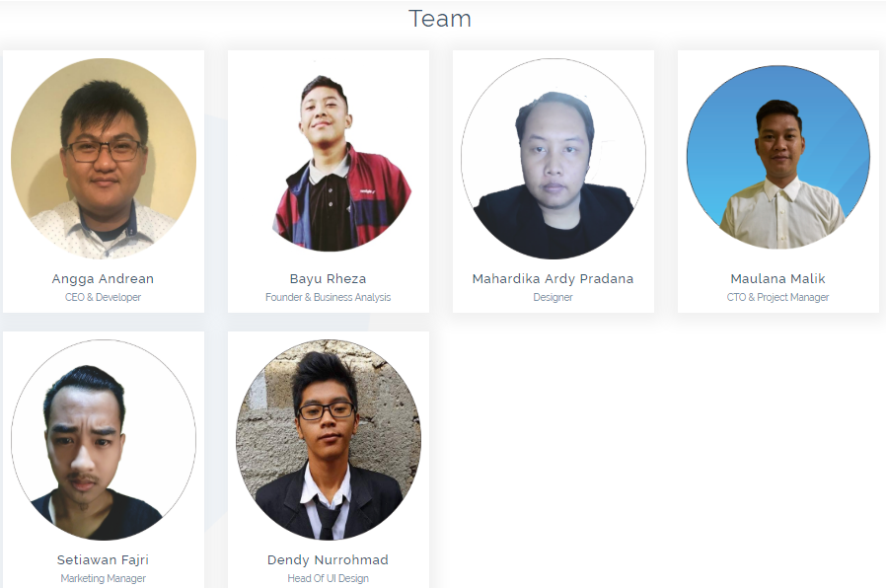The width and height of the screenshot is (886, 588).
Task: Select Dendy Nurrohmad's portrait photo
Action: tap(329, 440)
